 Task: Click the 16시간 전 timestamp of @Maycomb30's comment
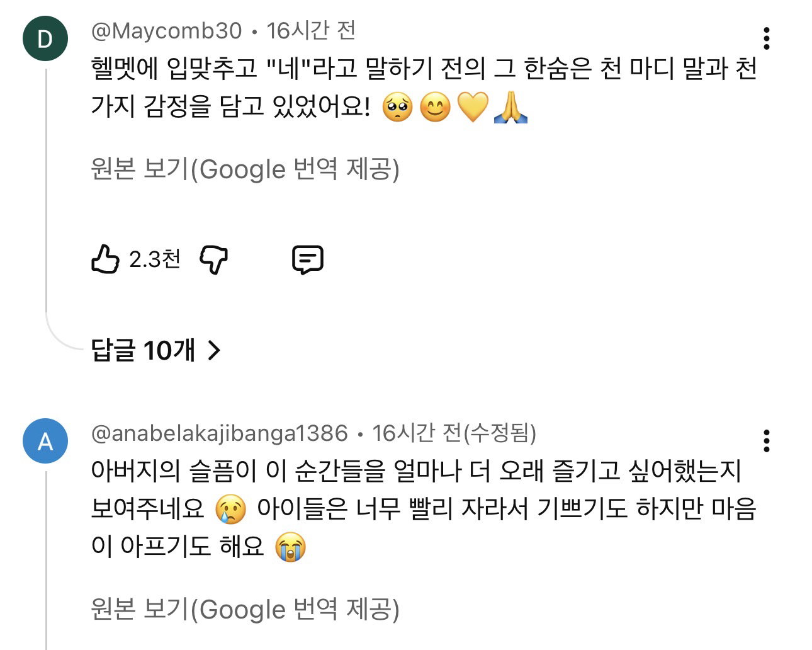(311, 31)
